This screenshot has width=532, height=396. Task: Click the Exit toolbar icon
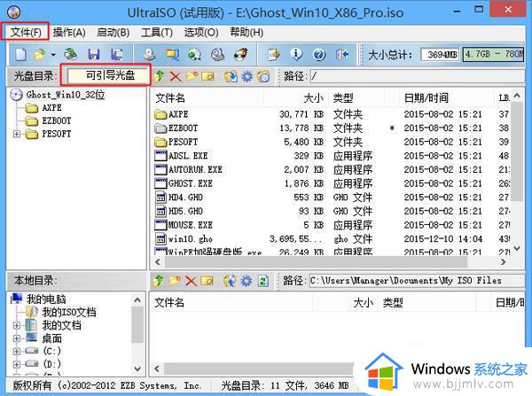click(342, 54)
